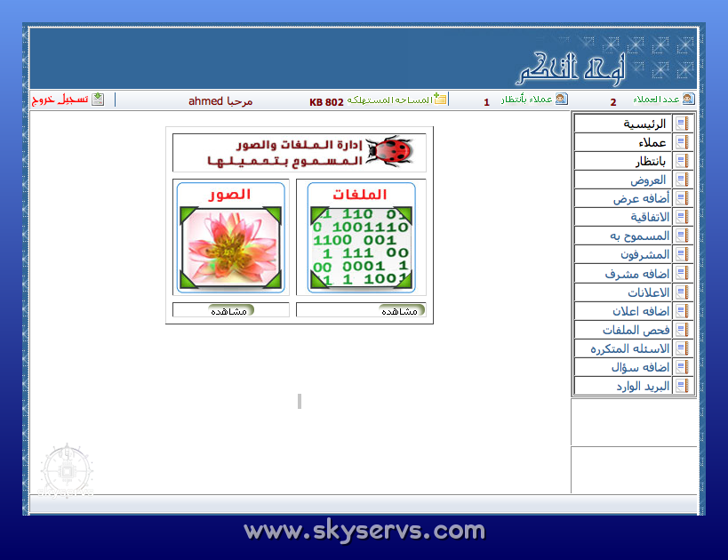Click the notebook icon beside عملاء in sidebar

[x=682, y=142]
